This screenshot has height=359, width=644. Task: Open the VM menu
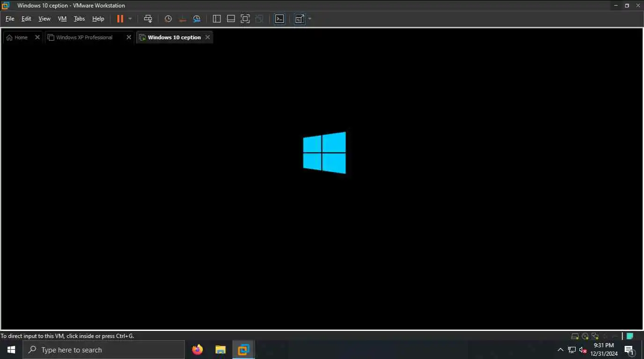(x=62, y=19)
